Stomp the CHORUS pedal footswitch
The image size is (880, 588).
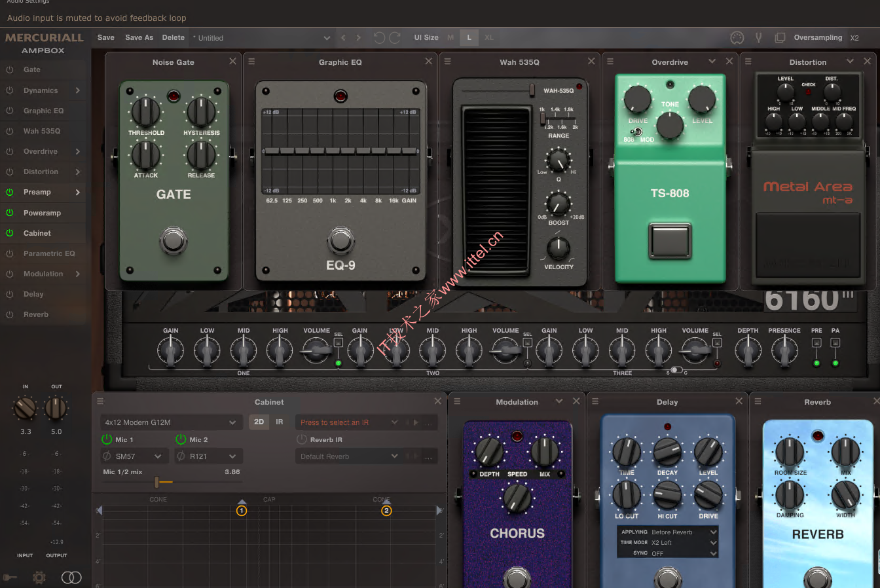pyautogui.click(x=517, y=578)
